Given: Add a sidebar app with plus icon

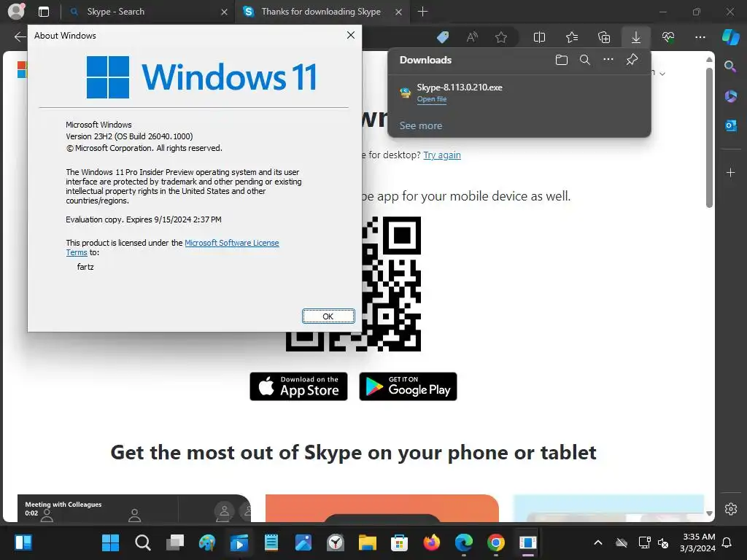Looking at the screenshot, I should (x=730, y=172).
